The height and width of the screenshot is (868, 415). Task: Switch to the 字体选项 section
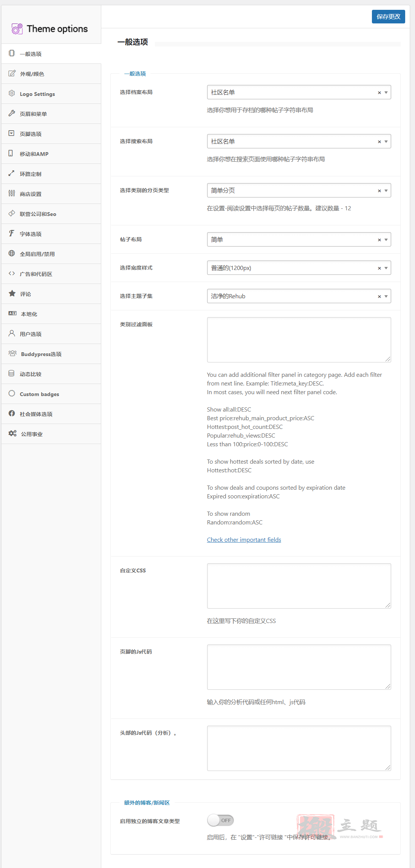pos(51,234)
